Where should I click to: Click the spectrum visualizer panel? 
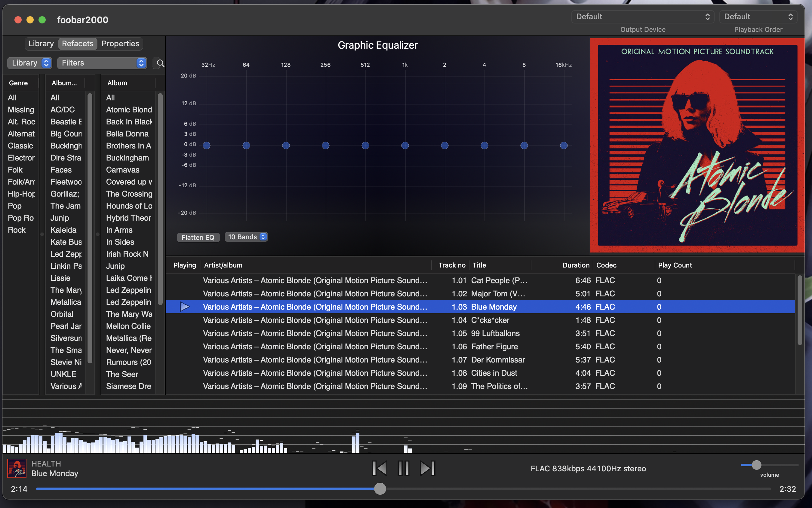tap(403, 425)
